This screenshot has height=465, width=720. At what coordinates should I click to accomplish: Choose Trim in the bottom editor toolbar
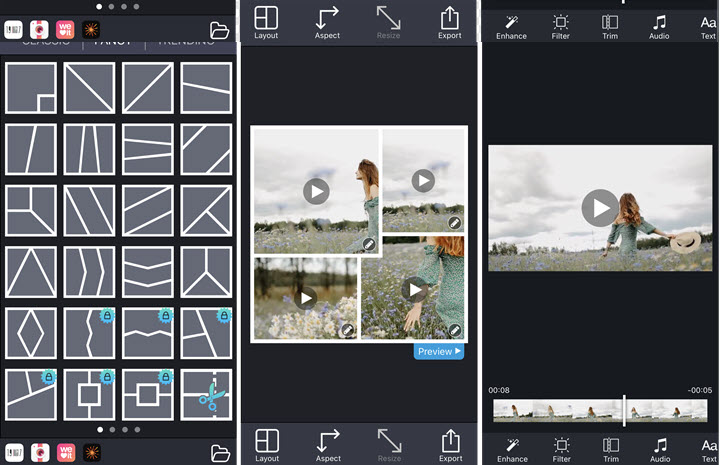click(610, 449)
